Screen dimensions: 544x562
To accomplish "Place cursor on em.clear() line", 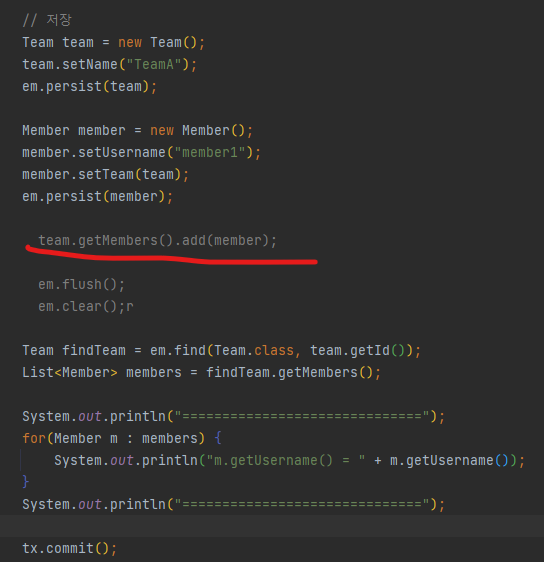I will 86,306.
